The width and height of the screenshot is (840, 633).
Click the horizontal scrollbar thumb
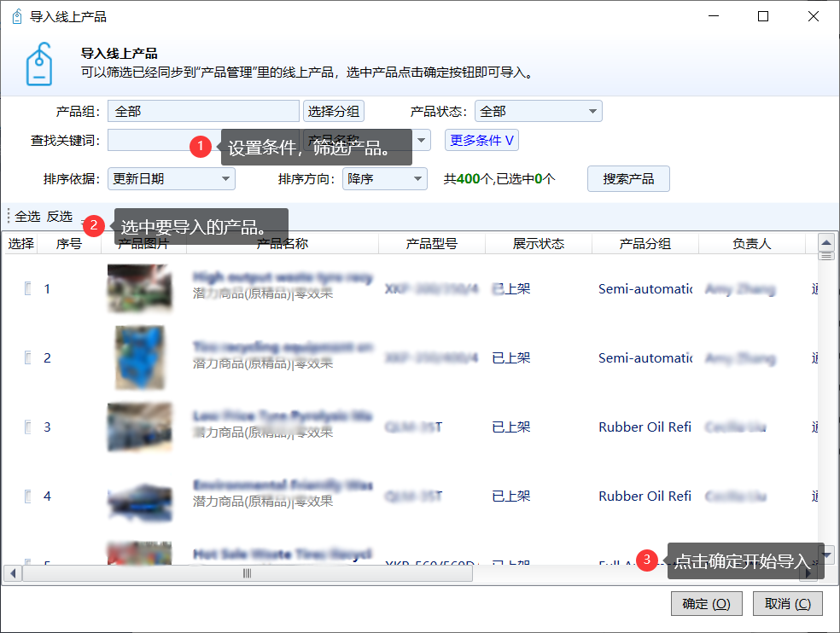click(x=248, y=574)
